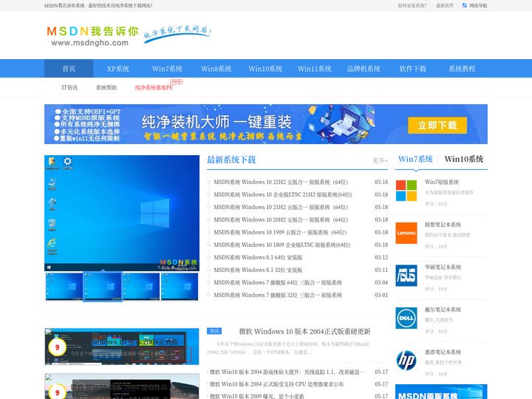Viewport: 532px width, 399px height.
Task: Open Win7原版系统 title link in sidebar
Action: click(442, 183)
